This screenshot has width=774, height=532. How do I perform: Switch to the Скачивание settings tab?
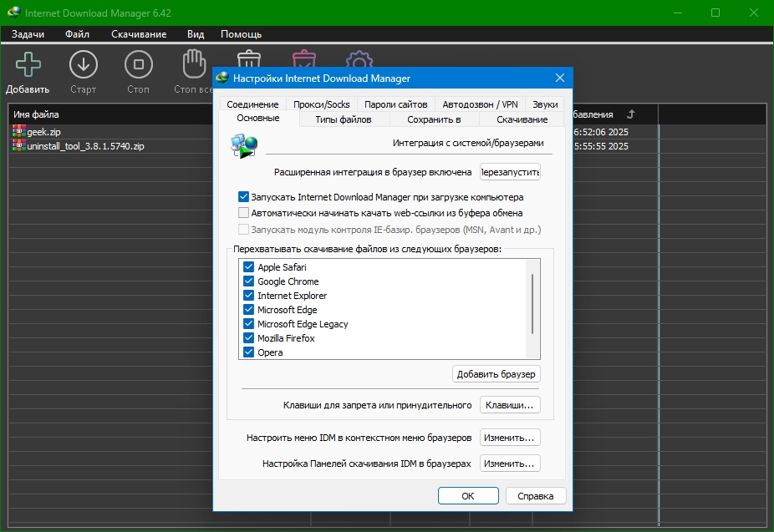(522, 119)
